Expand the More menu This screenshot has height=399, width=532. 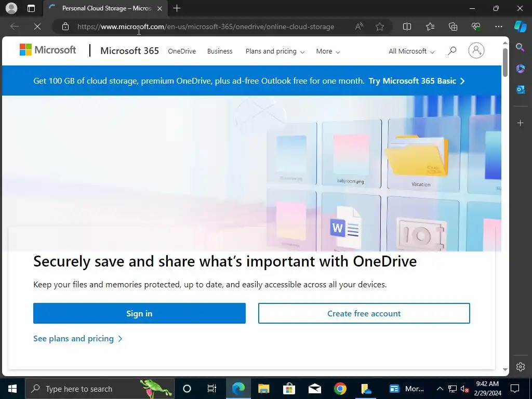point(328,51)
